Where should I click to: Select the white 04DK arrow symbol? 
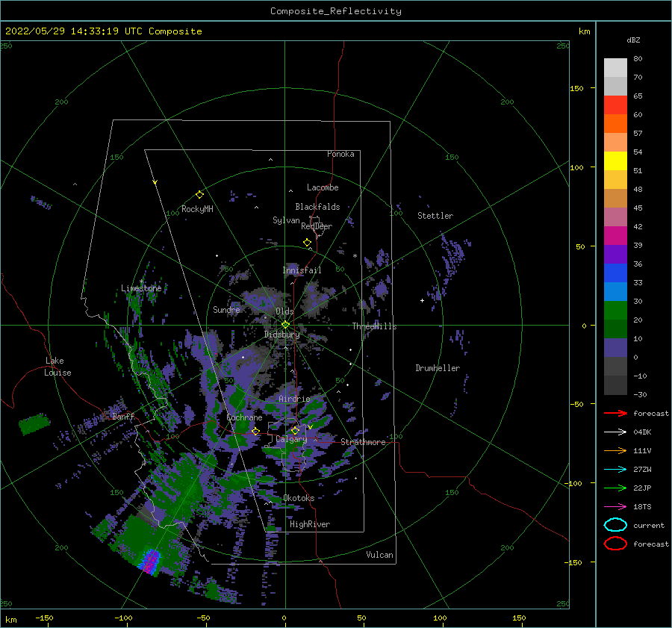tap(615, 432)
